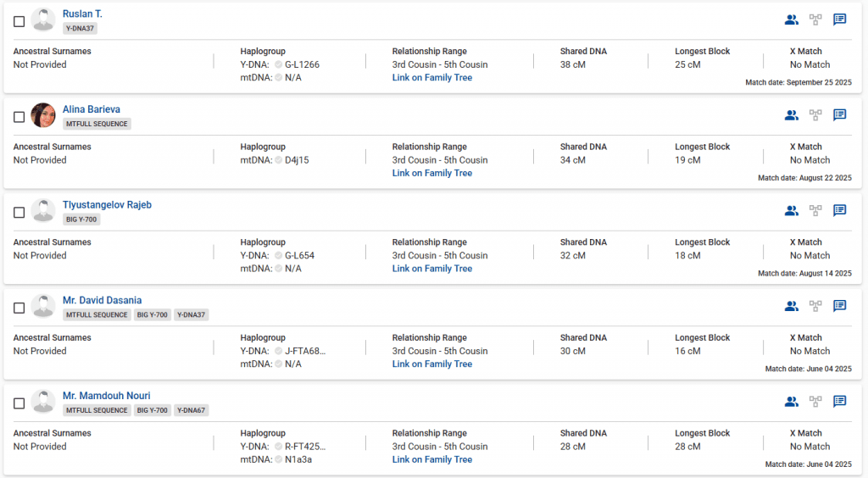868x478 pixels.
Task: Open notes icon for Ruslan T.
Action: click(x=839, y=19)
